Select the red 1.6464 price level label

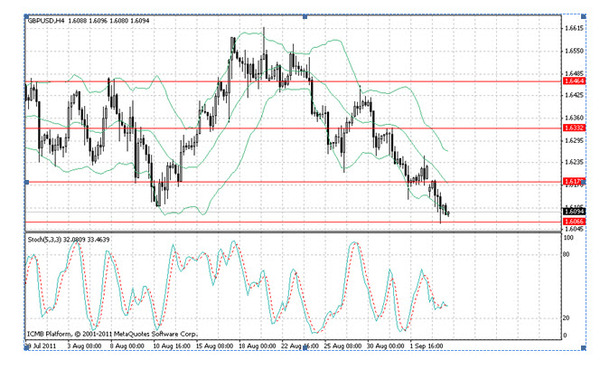pos(574,81)
